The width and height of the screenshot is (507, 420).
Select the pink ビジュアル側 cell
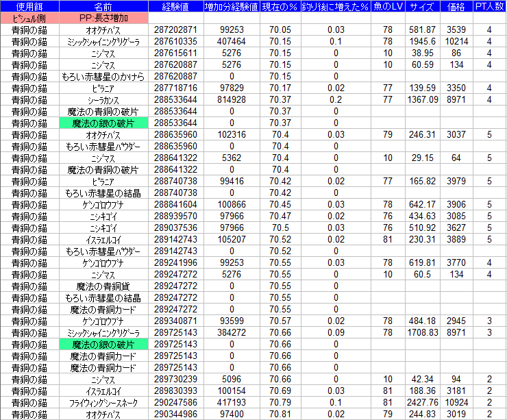click(29, 18)
